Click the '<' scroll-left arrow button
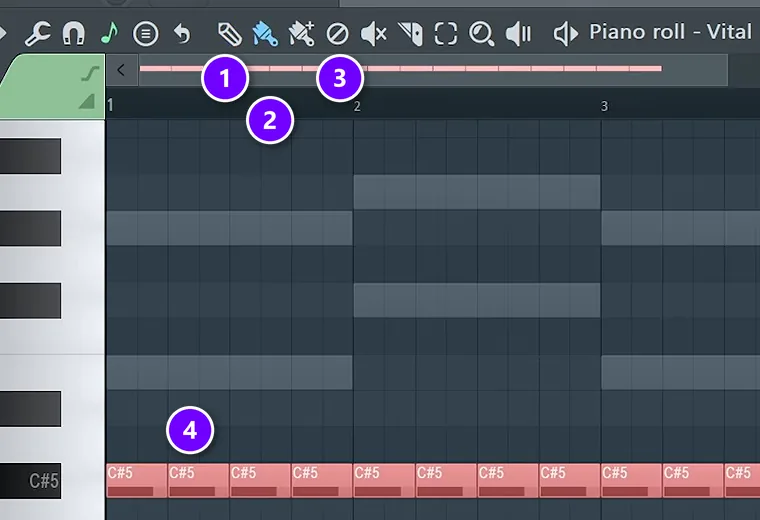Image resolution: width=760 pixels, height=520 pixels. point(121,70)
